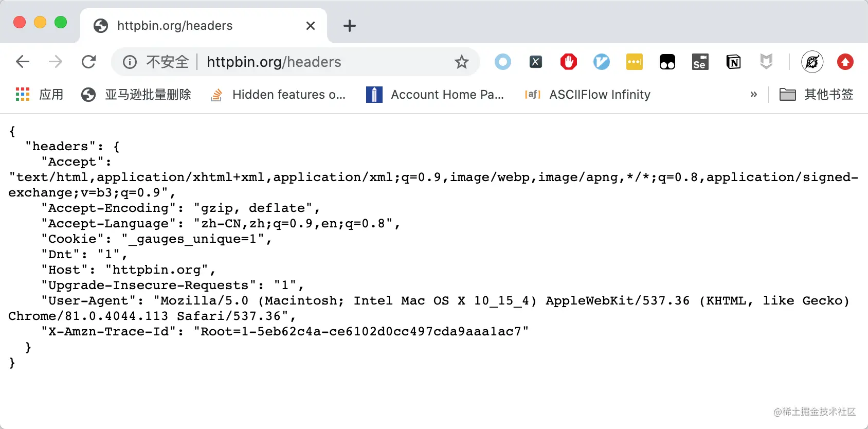The image size is (868, 429).
Task: Open the Selenium Se extension
Action: click(700, 62)
